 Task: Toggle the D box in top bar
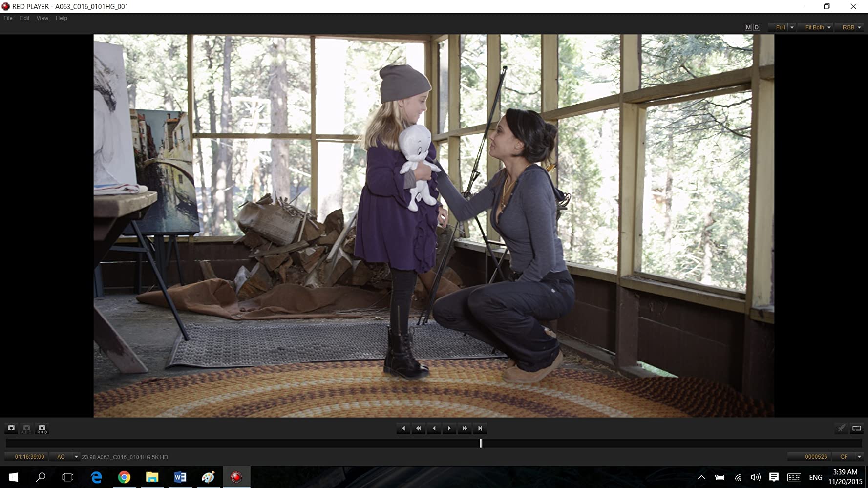[757, 27]
